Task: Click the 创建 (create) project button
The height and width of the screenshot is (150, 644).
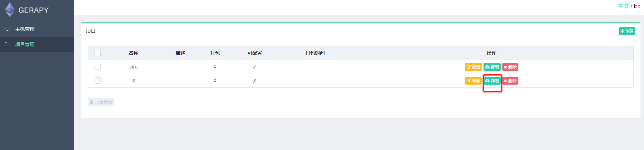Action: pos(627,31)
